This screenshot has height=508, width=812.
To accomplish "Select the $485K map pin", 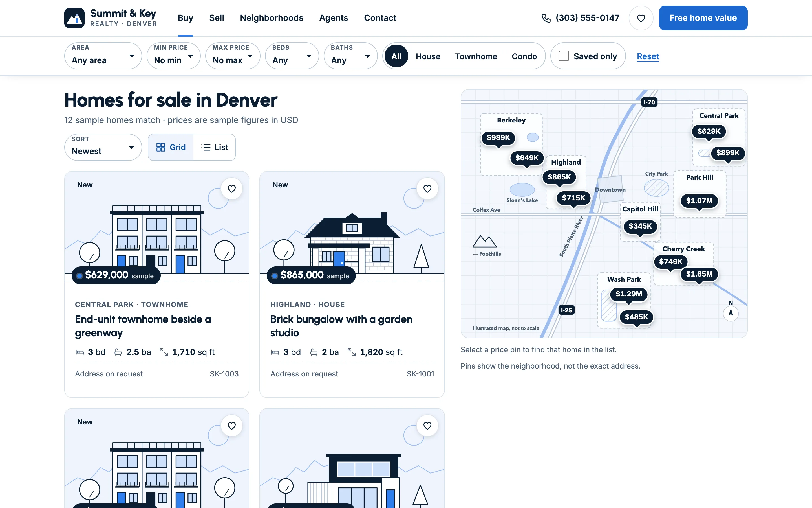I will click(636, 317).
